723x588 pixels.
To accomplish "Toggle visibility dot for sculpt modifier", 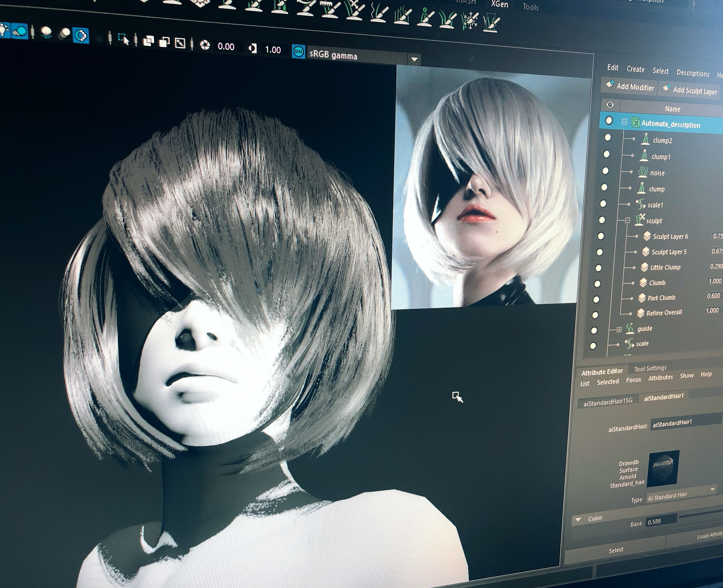I will coord(602,220).
